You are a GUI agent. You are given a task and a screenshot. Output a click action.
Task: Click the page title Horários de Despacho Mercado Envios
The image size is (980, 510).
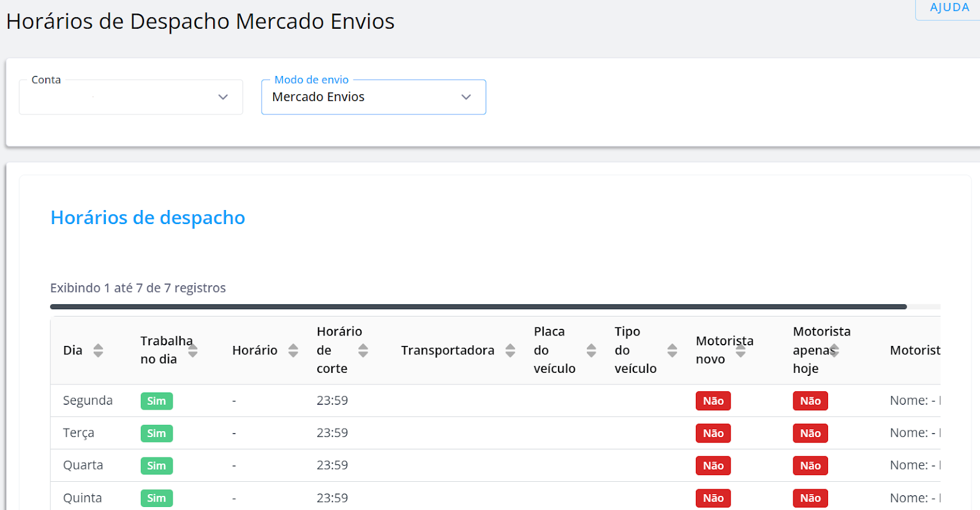click(200, 21)
